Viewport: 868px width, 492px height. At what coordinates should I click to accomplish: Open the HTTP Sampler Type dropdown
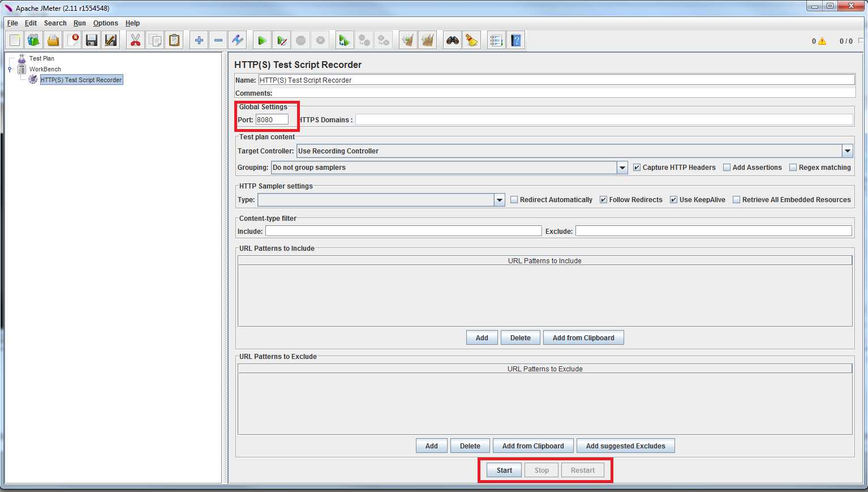point(500,200)
